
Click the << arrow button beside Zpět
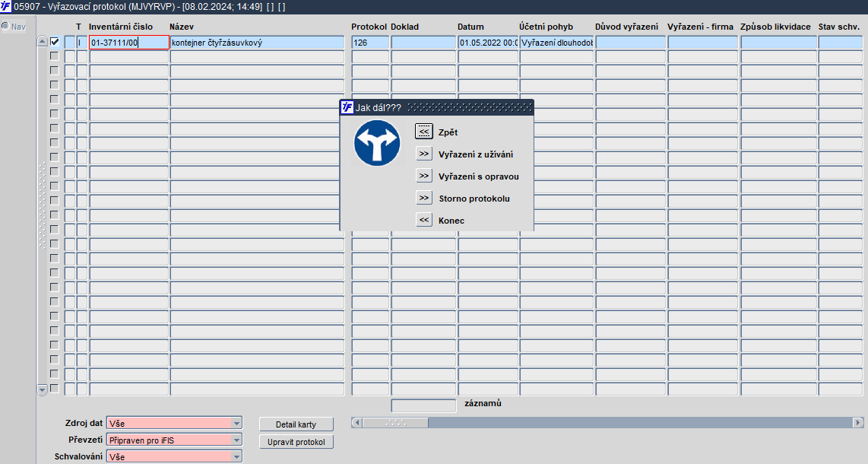click(424, 132)
